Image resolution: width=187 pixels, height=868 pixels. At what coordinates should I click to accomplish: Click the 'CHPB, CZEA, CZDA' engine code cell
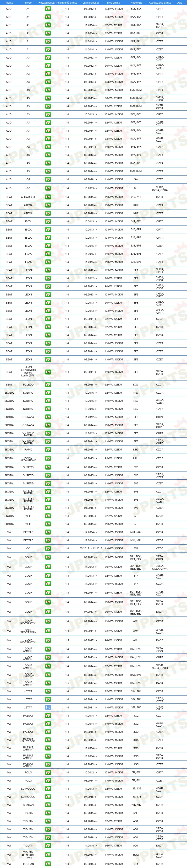tap(160, 189)
